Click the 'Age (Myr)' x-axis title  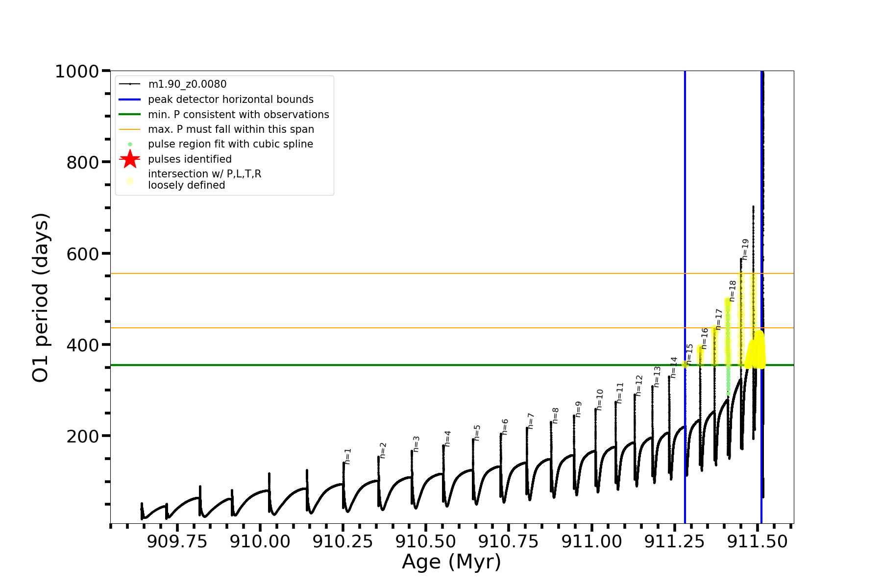coord(451,562)
